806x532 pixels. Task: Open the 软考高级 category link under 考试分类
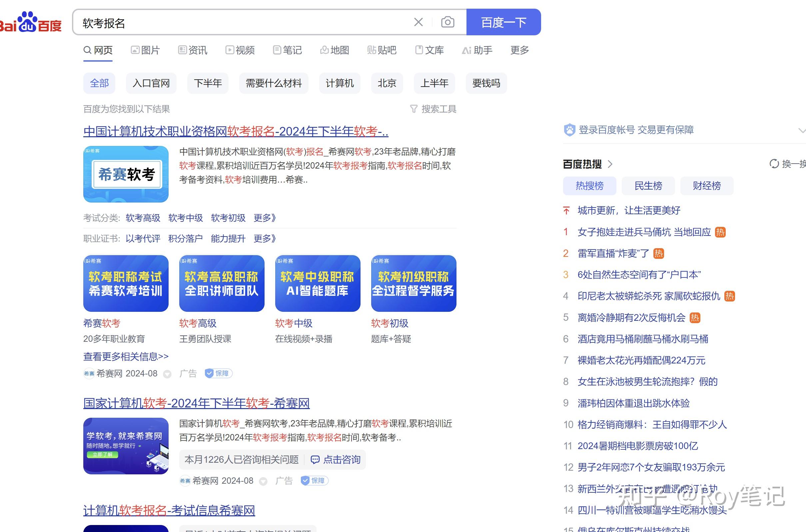143,218
